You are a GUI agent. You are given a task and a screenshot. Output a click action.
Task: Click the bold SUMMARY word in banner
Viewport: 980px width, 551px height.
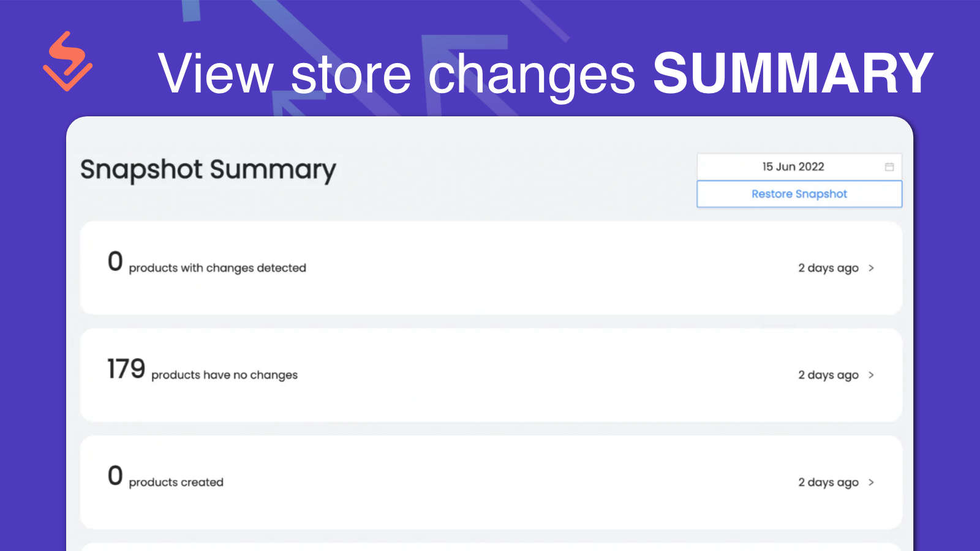click(793, 74)
